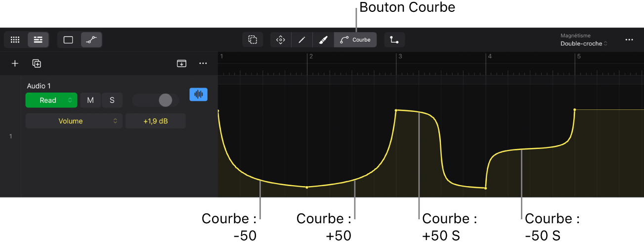The width and height of the screenshot is (644, 246).
Task: Select the tracks list view button
Action: pyautogui.click(x=38, y=40)
